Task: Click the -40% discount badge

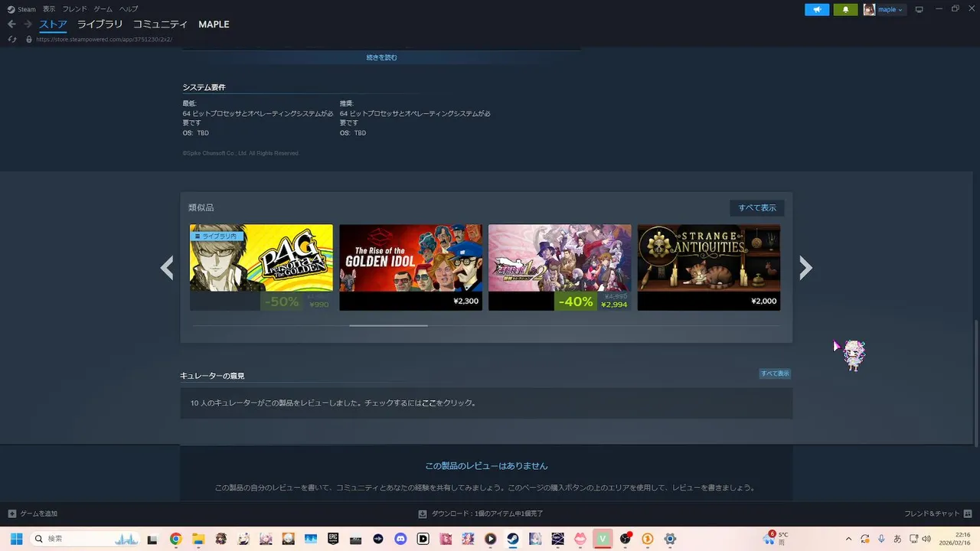Action: (576, 302)
